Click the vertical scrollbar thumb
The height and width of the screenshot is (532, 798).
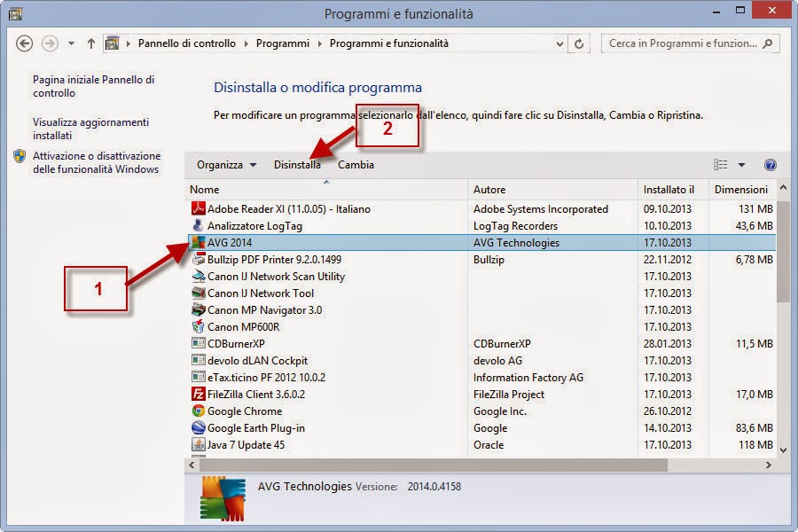click(783, 252)
